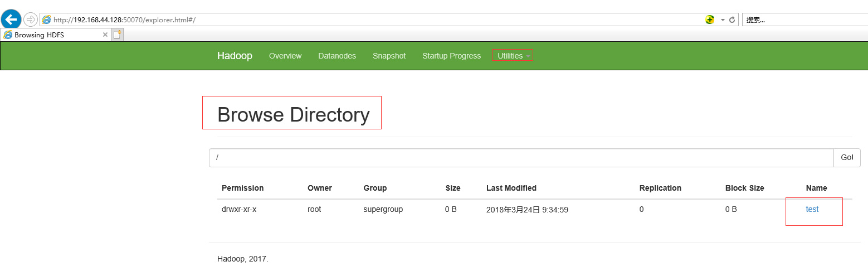Click the Go! button
The height and width of the screenshot is (271, 868).
coord(847,157)
